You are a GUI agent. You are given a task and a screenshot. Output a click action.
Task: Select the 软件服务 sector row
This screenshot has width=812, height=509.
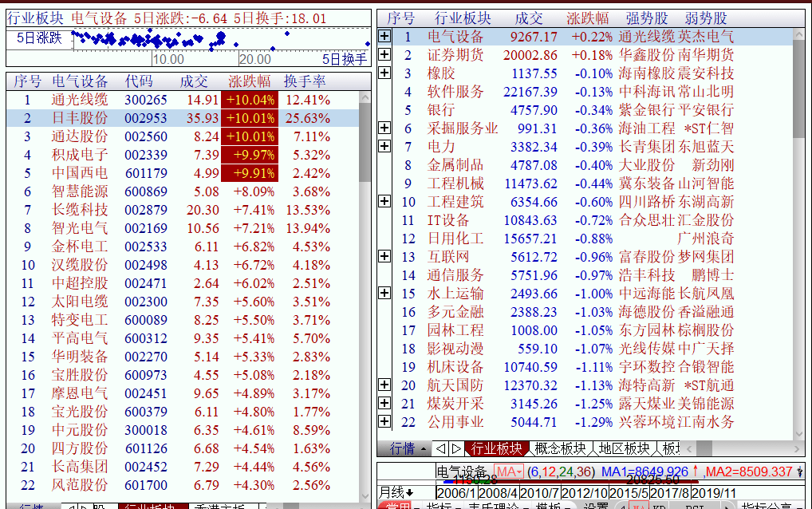[593, 92]
